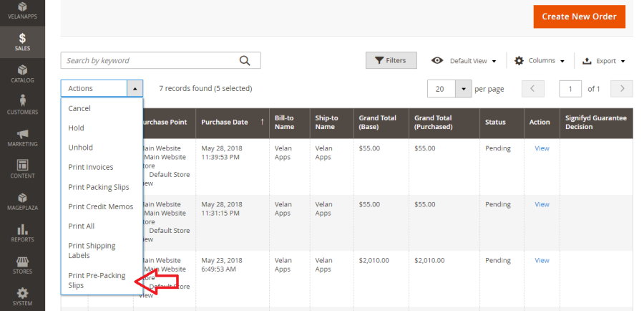View the 11:31:15 PM order
Screen dimensions: 644x311
tap(542, 204)
